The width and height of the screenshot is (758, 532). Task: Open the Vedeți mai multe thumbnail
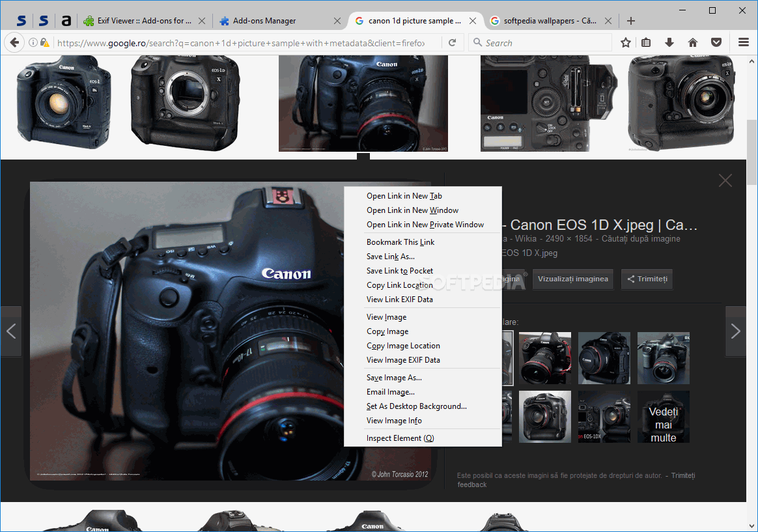coord(663,417)
